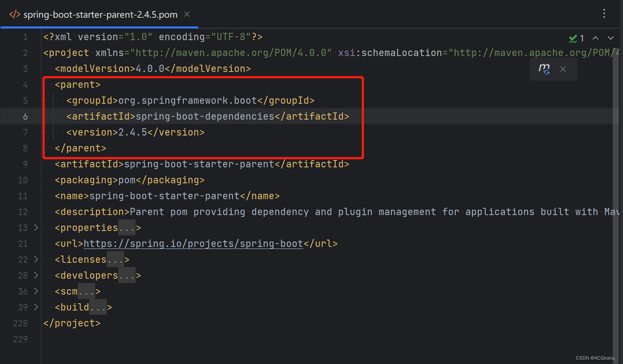Expand the folded developers block
This screenshot has width=623, height=364.
pos(36,275)
